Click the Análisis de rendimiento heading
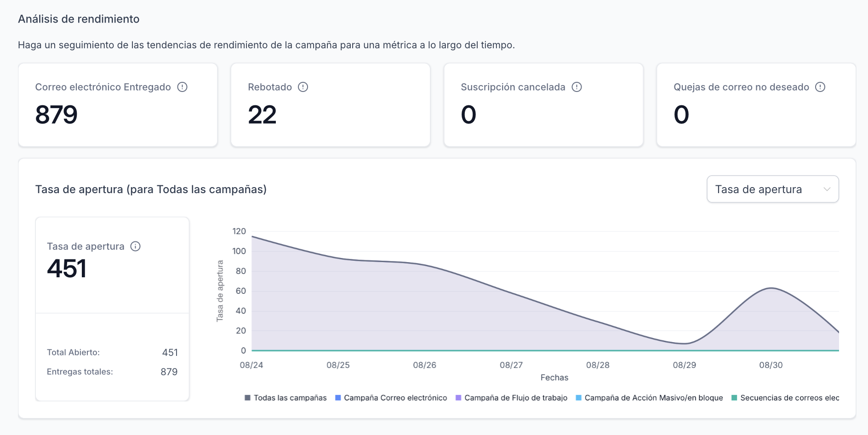 (x=79, y=19)
